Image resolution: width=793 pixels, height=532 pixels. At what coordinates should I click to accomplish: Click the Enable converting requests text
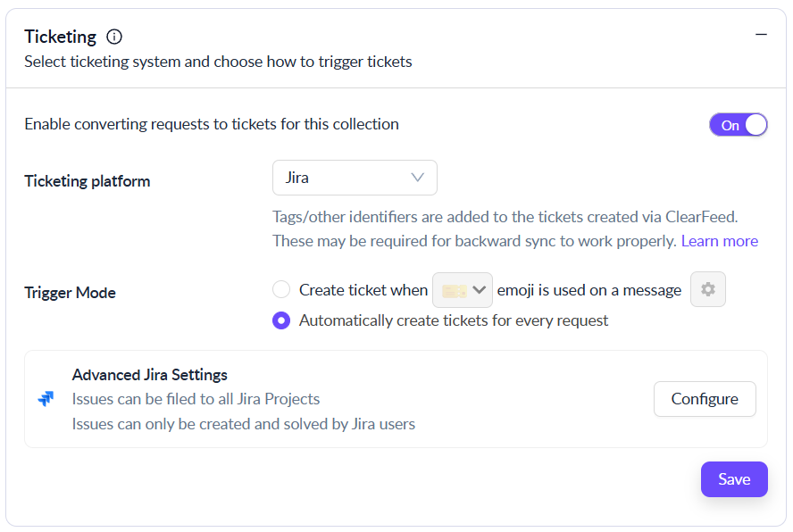point(211,124)
